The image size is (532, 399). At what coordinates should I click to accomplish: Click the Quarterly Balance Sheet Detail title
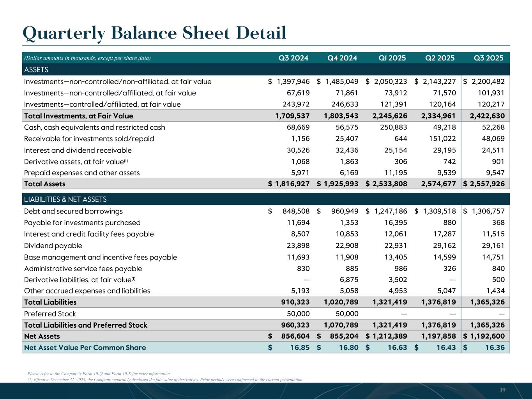coord(155,33)
